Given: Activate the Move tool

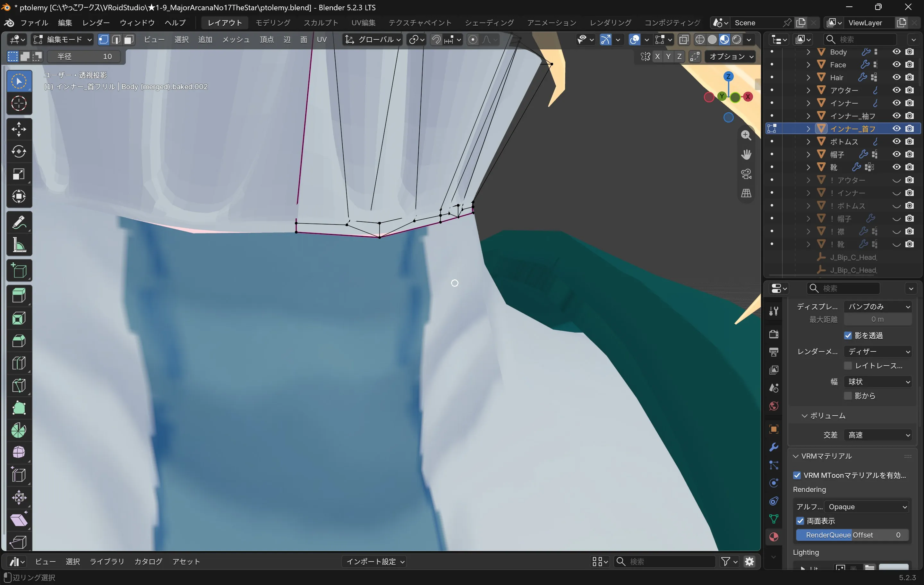Looking at the screenshot, I should coord(19,129).
